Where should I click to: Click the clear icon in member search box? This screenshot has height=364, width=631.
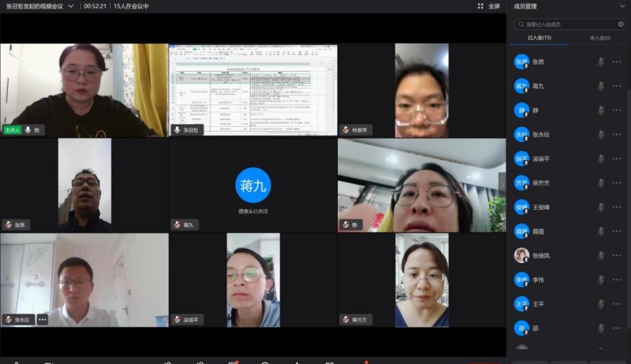coord(621,25)
